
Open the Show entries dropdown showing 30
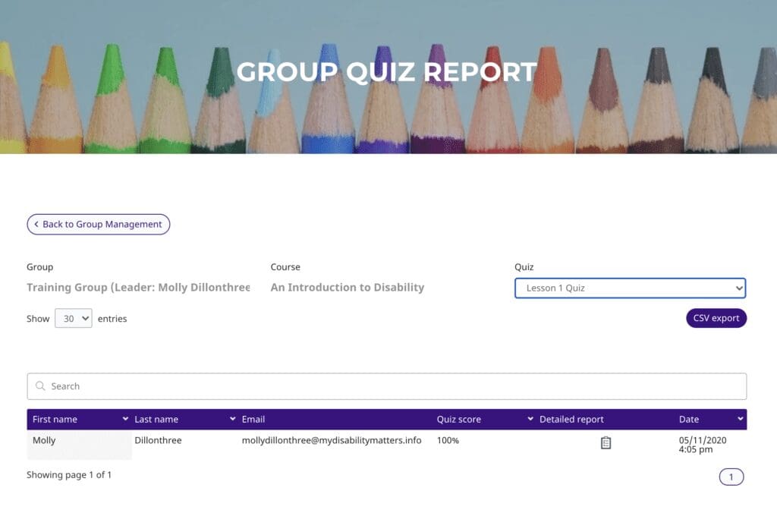pyautogui.click(x=73, y=318)
